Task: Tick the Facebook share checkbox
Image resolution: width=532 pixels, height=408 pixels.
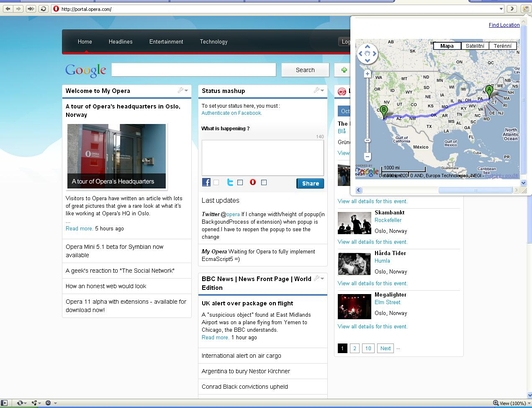Action: coord(216,182)
